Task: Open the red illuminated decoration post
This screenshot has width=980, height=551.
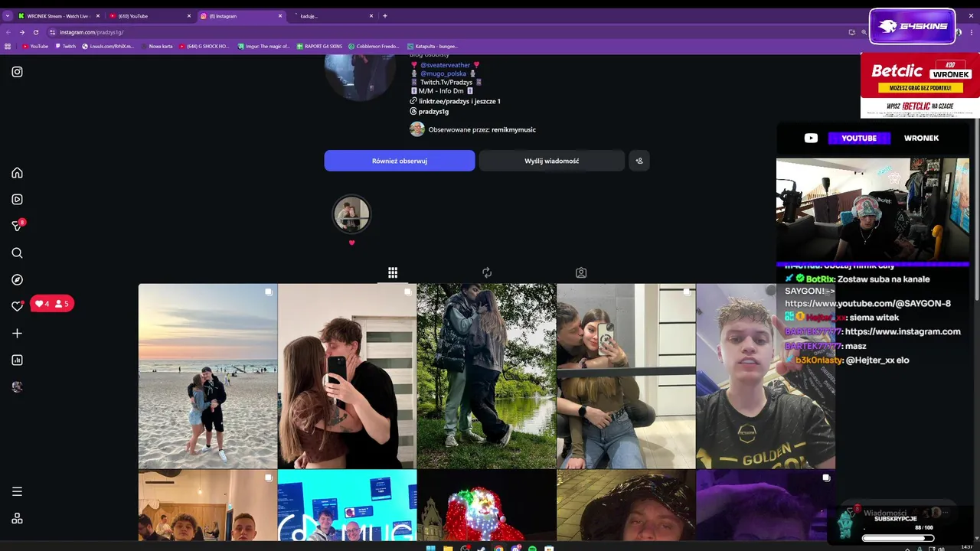Action: click(x=486, y=505)
